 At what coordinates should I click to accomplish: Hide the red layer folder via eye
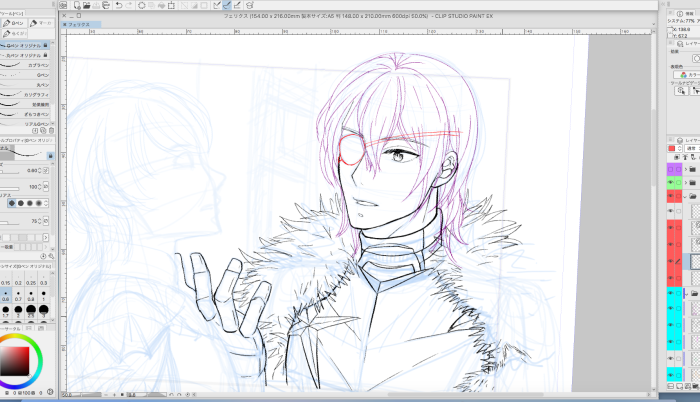pyautogui.click(x=671, y=196)
